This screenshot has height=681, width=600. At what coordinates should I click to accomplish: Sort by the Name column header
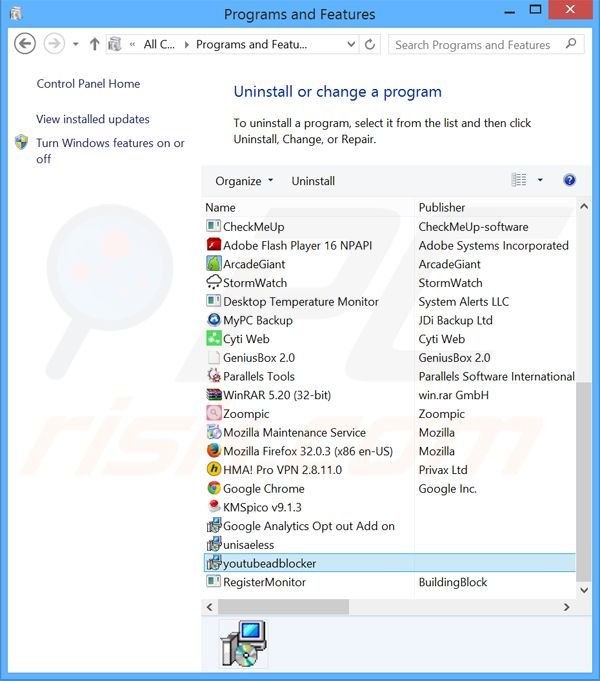tap(220, 207)
